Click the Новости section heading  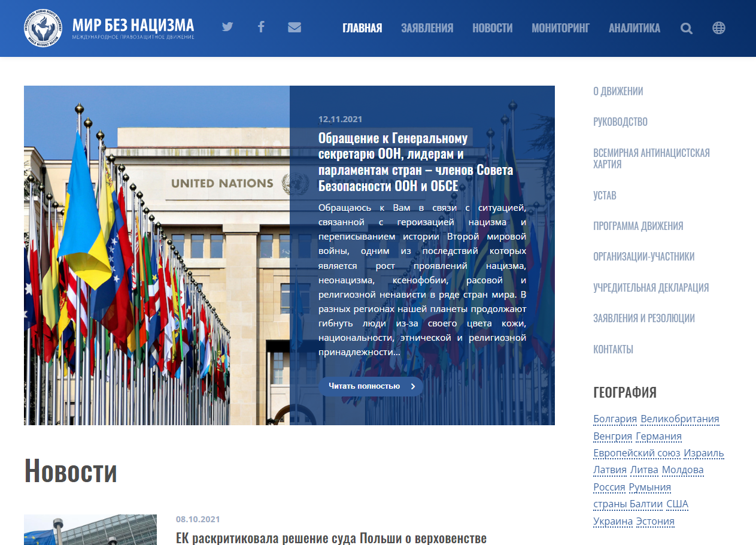coord(71,471)
